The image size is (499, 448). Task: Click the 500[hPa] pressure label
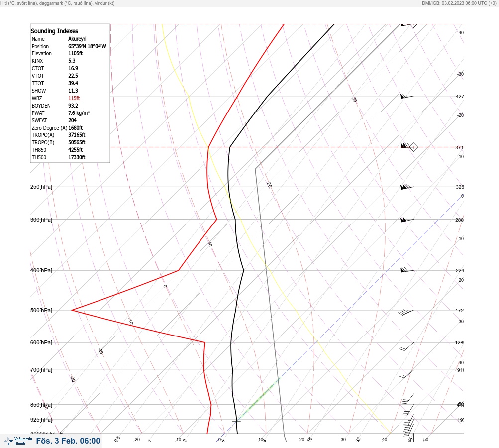tap(41, 310)
